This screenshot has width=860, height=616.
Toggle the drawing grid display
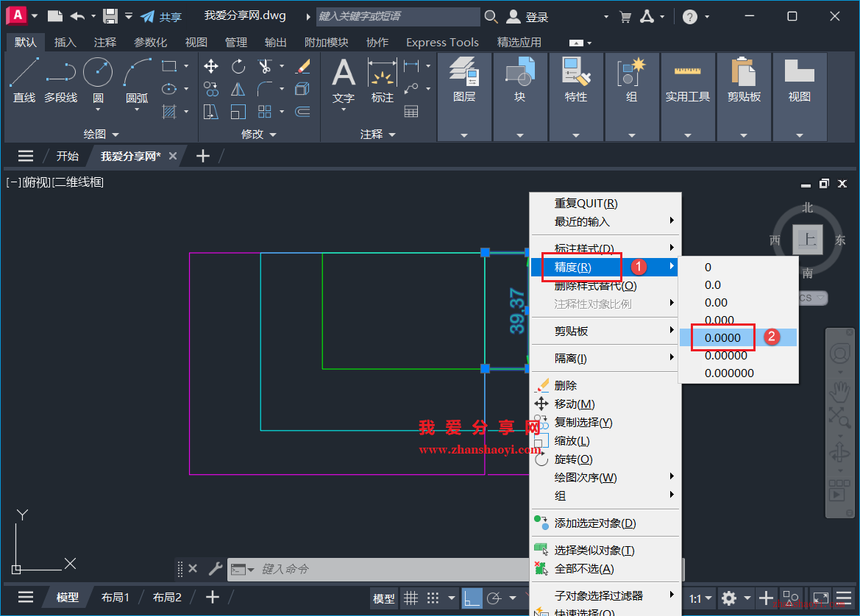[411, 598]
